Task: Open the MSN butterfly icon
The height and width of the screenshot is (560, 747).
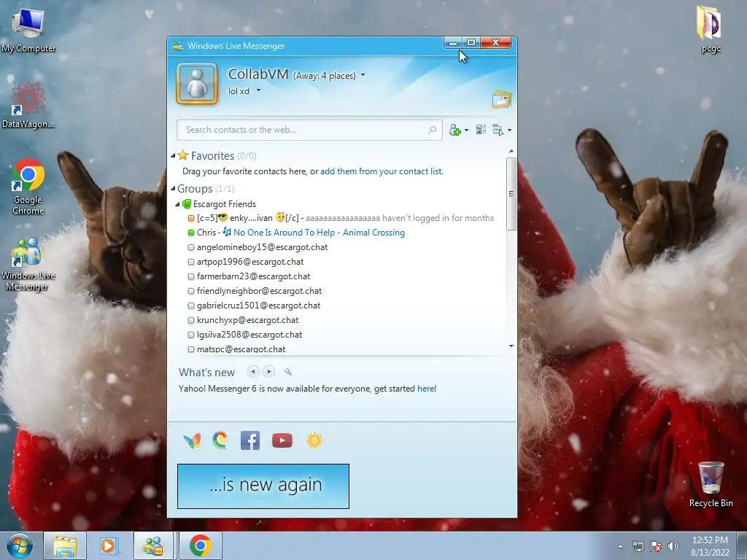Action: [x=192, y=440]
